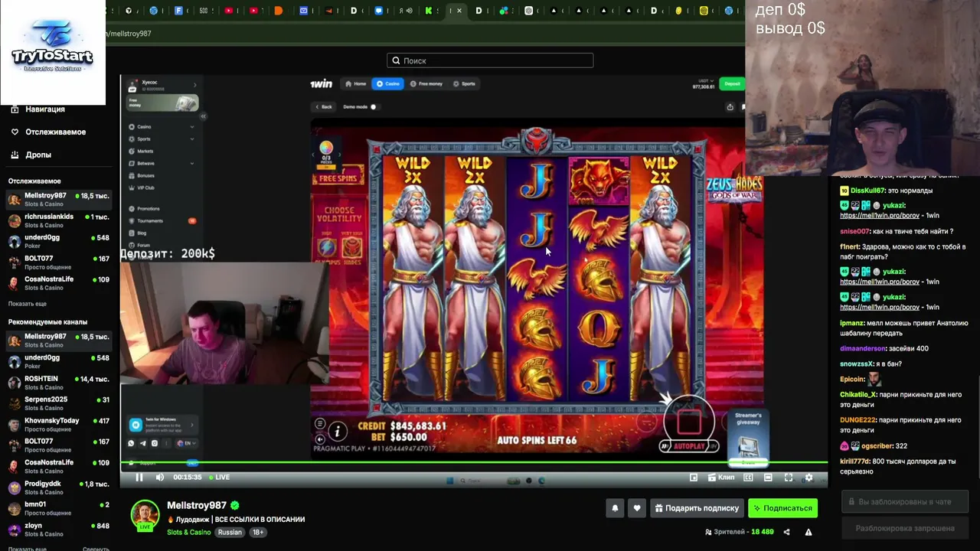Switch the player to theater mode
Screen dimensions: 980x551
coord(768,478)
